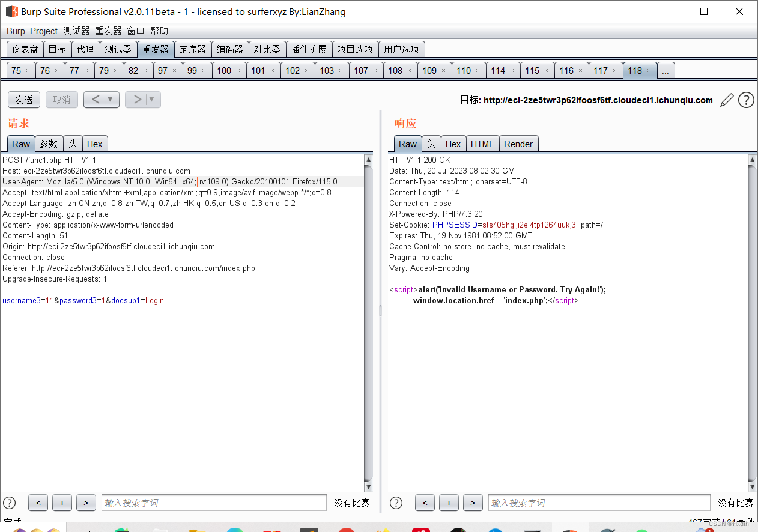Image resolution: width=758 pixels, height=532 pixels.
Task: Close repeater tab 75
Action: (28, 71)
